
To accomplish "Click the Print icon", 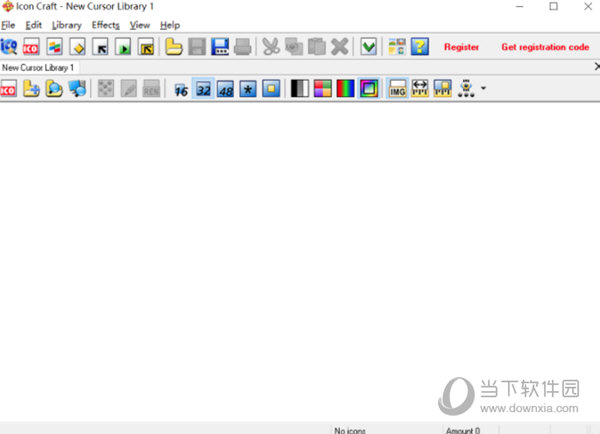I will click(x=243, y=47).
